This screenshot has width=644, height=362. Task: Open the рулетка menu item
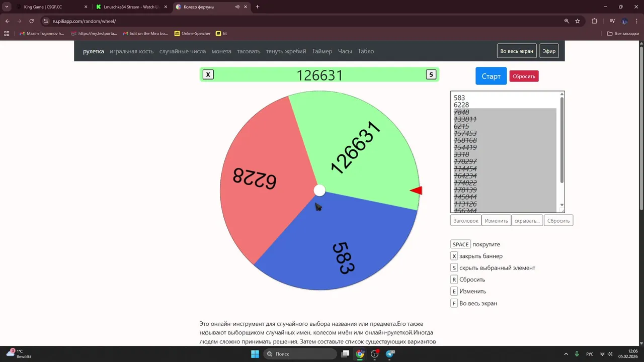pyautogui.click(x=94, y=51)
